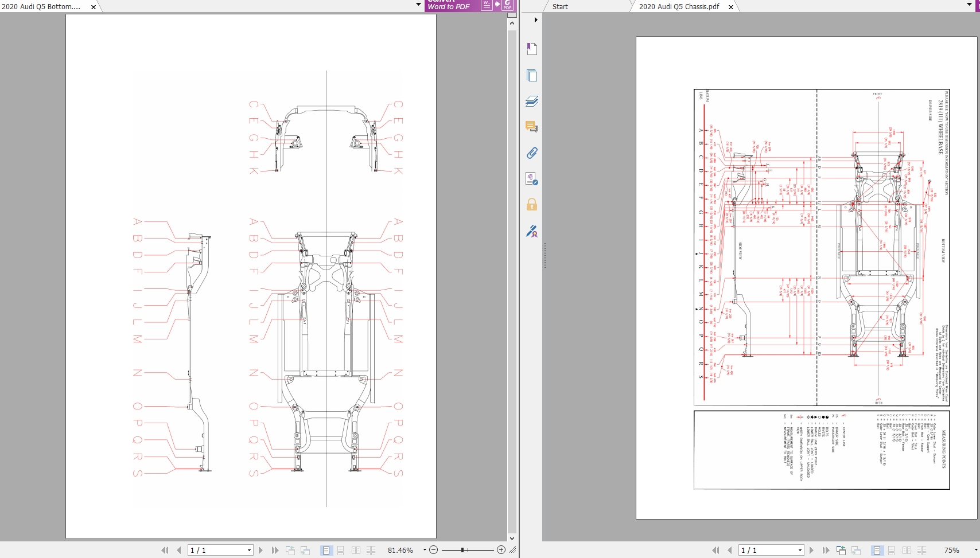Expand the navigation panel sidebar arrow
The image size is (980, 558).
tap(535, 20)
